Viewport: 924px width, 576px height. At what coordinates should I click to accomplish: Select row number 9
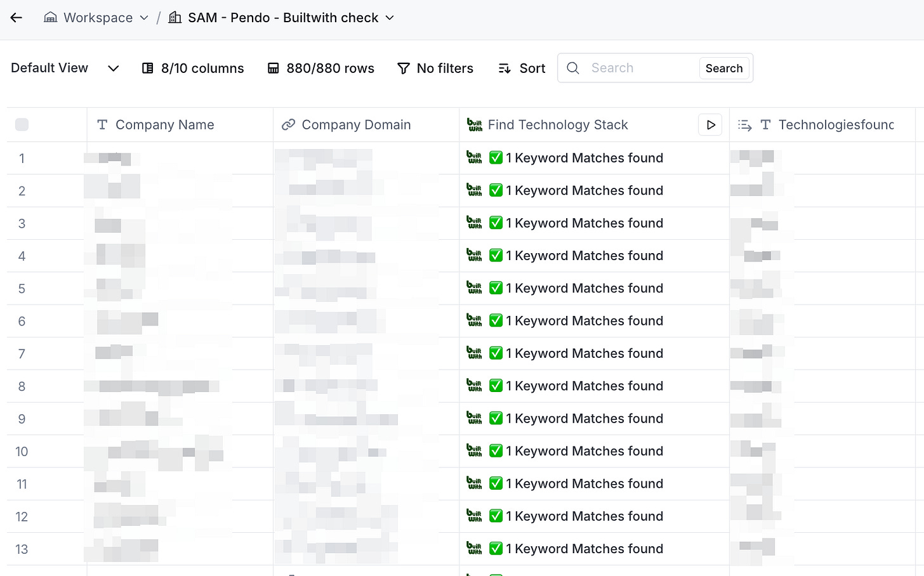[x=22, y=419]
